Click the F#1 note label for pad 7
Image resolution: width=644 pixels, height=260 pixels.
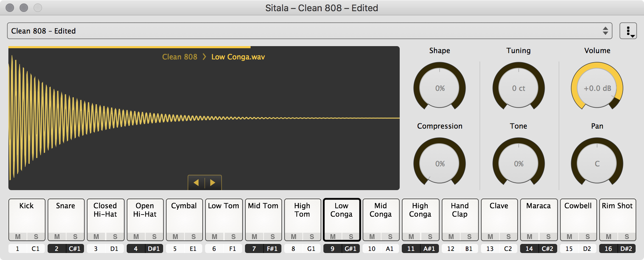272,249
